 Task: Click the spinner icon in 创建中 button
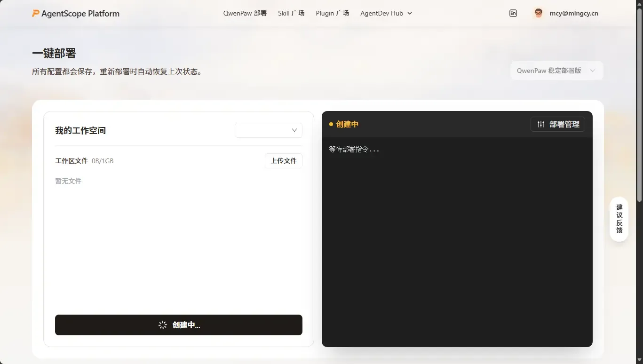pos(163,325)
